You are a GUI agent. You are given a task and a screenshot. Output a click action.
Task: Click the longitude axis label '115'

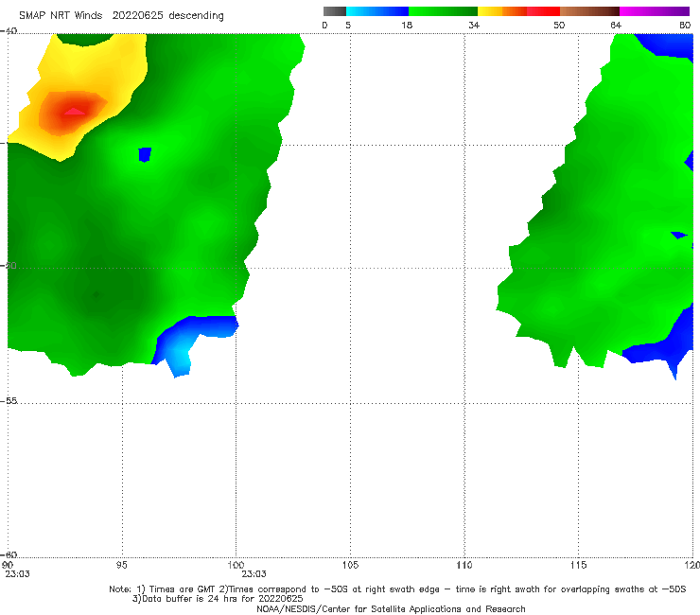coord(579,565)
